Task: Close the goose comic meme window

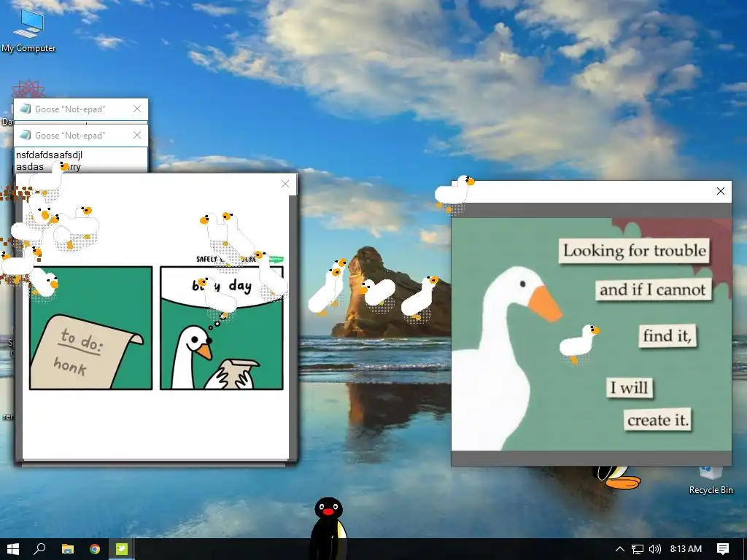Action: (285, 184)
